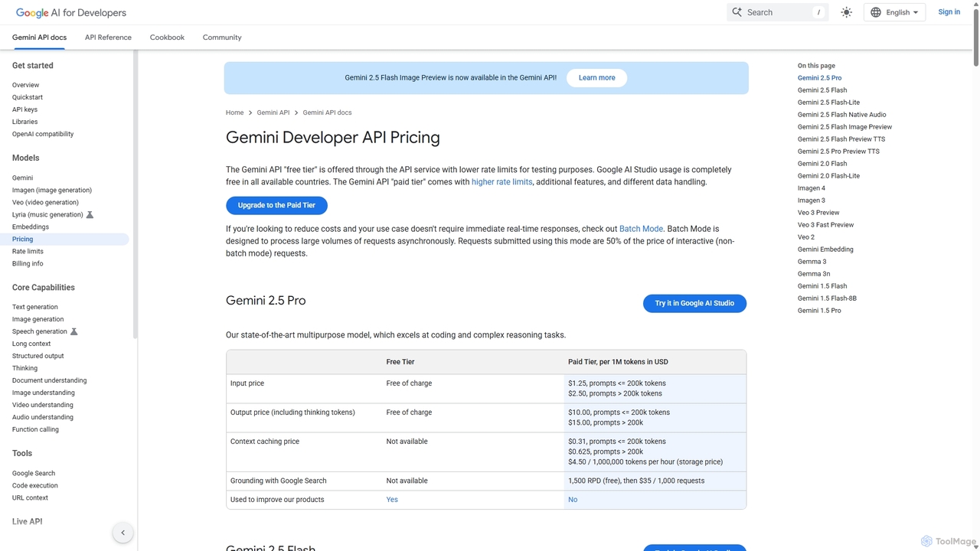Select Pricing in the sidebar

point(64,239)
